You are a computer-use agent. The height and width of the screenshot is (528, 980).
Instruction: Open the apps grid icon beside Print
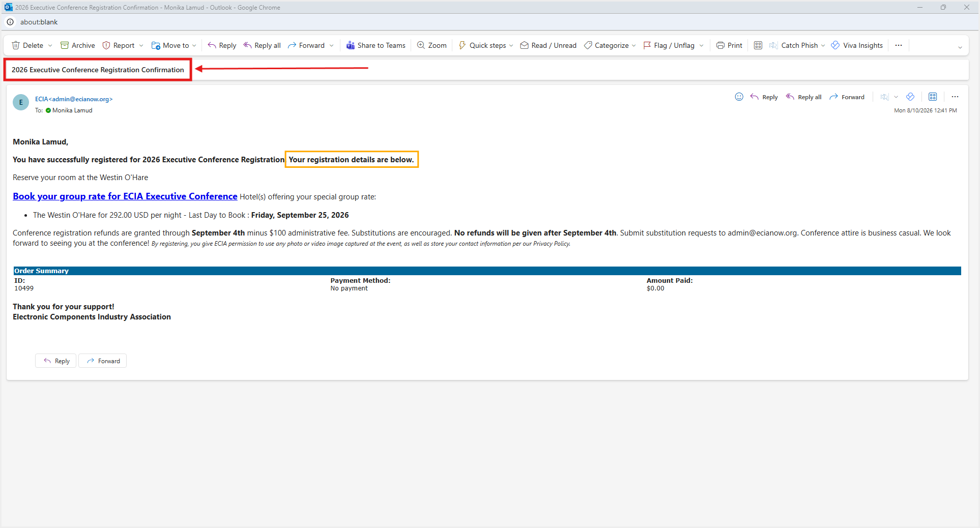[758, 45]
